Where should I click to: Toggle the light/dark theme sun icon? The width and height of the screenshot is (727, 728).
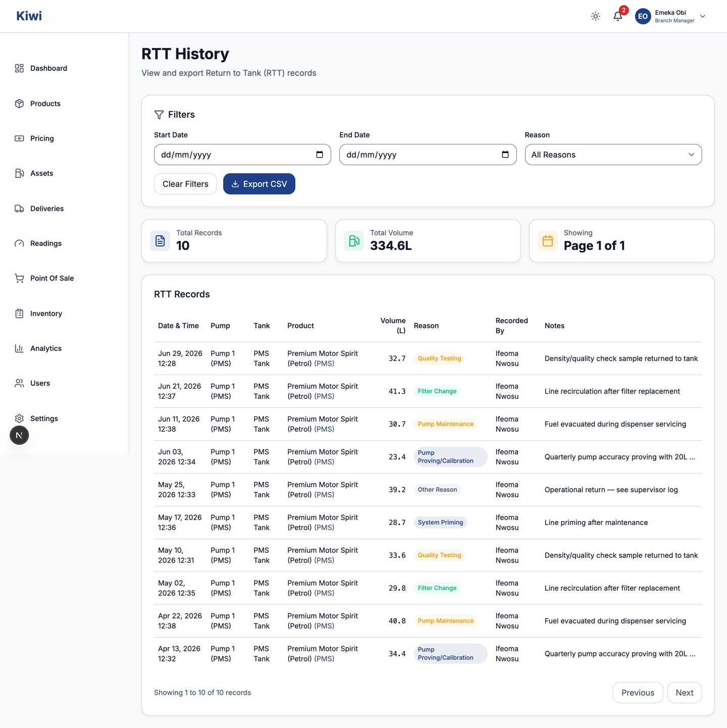coord(596,16)
